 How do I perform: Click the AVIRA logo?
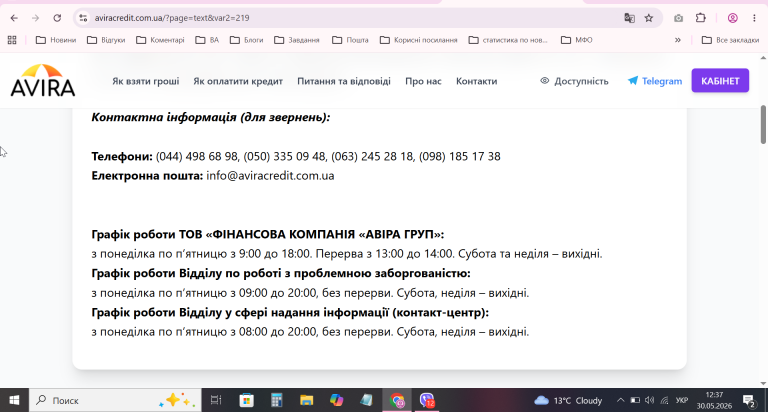point(43,80)
